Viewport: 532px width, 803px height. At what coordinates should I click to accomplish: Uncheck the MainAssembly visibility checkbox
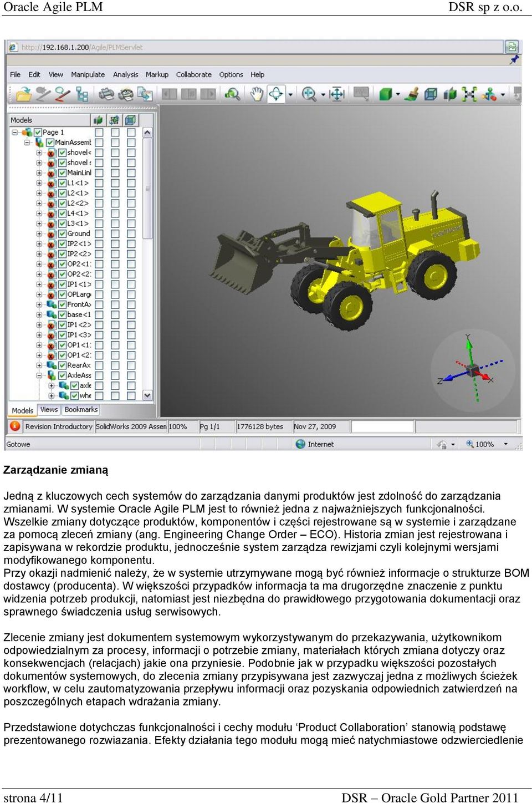coord(50,142)
